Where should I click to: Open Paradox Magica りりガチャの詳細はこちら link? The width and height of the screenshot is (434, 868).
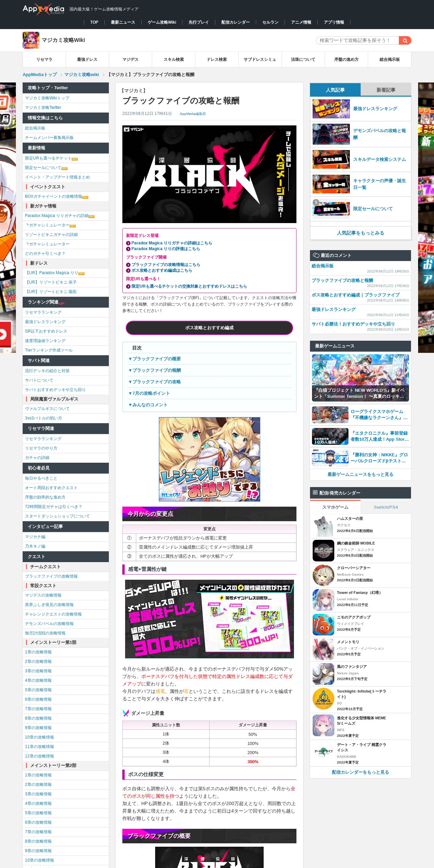coord(172,243)
